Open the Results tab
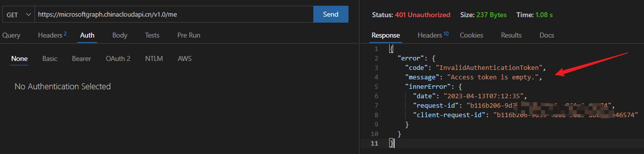Screen dimensions: 644x154 [511, 35]
